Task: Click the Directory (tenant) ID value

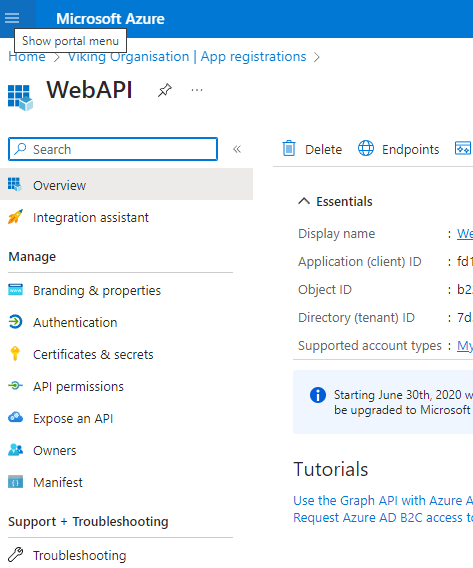Action: [x=465, y=317]
